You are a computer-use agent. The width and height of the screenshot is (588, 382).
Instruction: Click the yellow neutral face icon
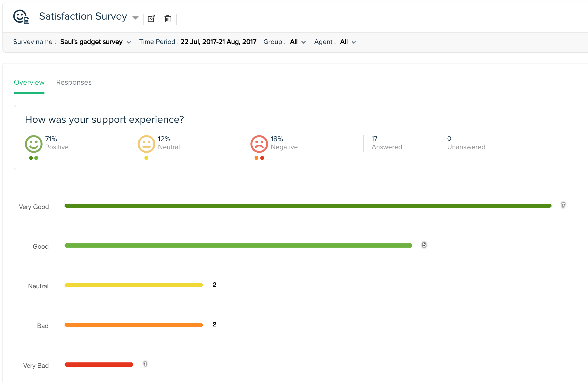[146, 144]
